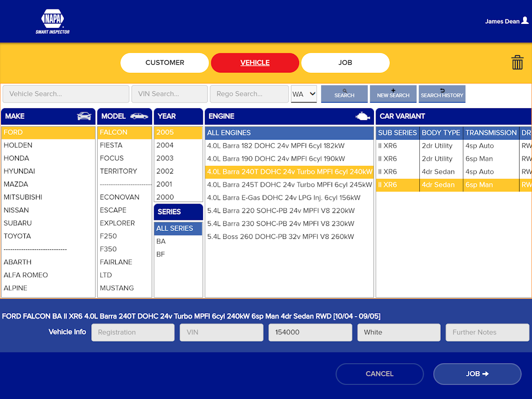Choose year 2003

pyautogui.click(x=178, y=158)
